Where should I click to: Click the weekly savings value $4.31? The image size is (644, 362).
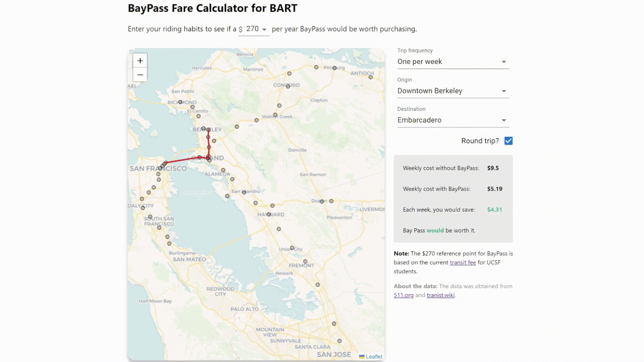pos(494,209)
